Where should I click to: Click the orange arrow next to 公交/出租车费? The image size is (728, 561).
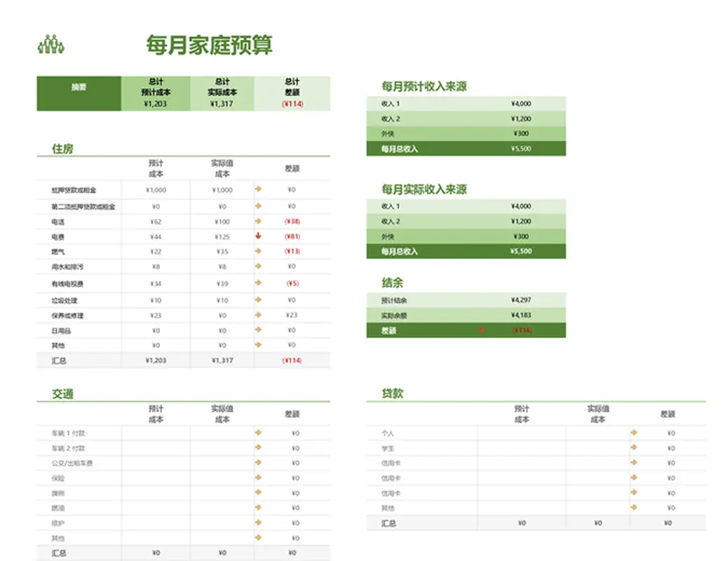[x=259, y=463]
